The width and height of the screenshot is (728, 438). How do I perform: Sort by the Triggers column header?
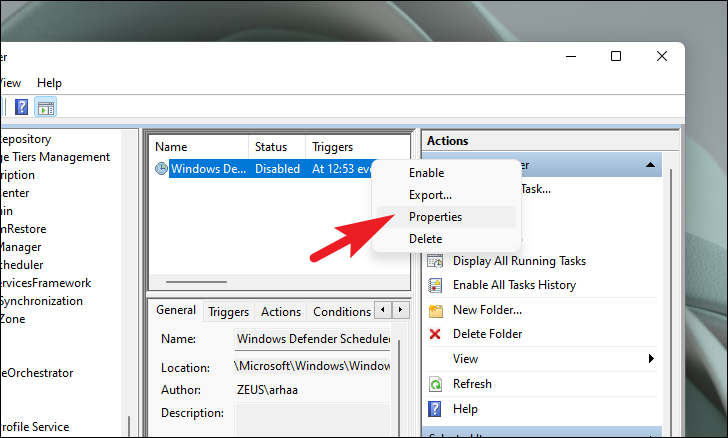click(x=358, y=147)
